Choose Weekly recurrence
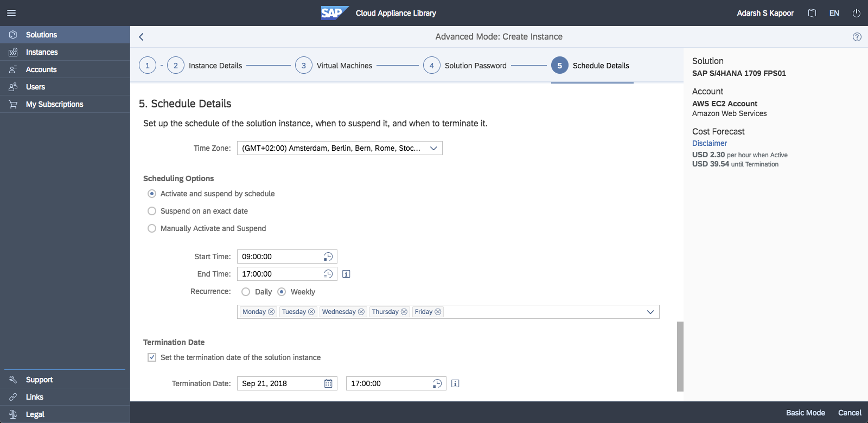868x423 pixels. coord(282,292)
